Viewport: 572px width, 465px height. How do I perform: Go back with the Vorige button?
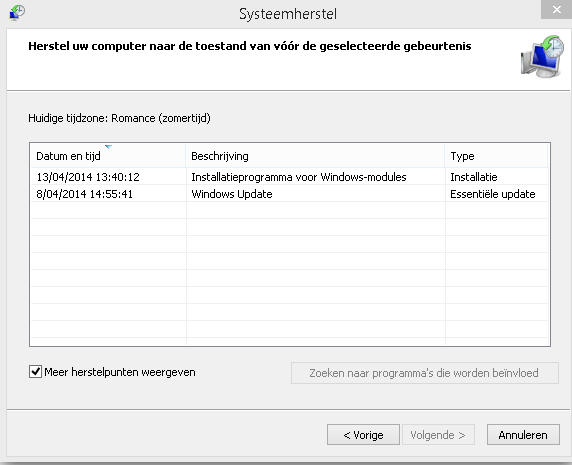click(363, 435)
